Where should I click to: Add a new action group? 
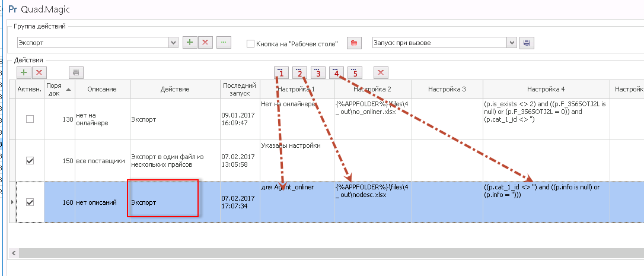click(x=189, y=42)
